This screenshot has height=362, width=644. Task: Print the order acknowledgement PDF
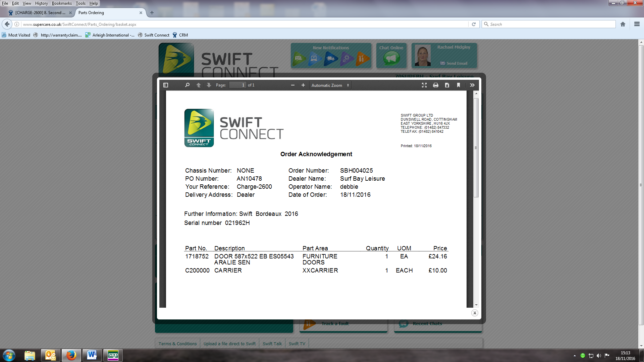coord(436,85)
